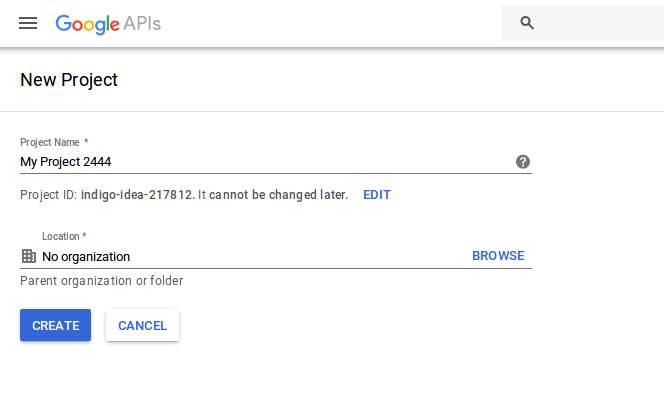Viewport: 664px width, 420px height.
Task: Click the Location label
Action: coord(61,236)
